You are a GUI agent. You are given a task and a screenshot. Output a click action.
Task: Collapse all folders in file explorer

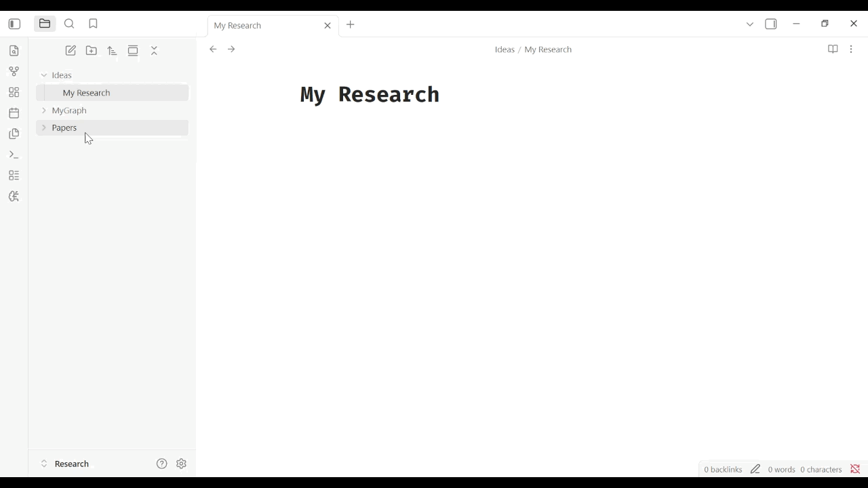point(155,51)
